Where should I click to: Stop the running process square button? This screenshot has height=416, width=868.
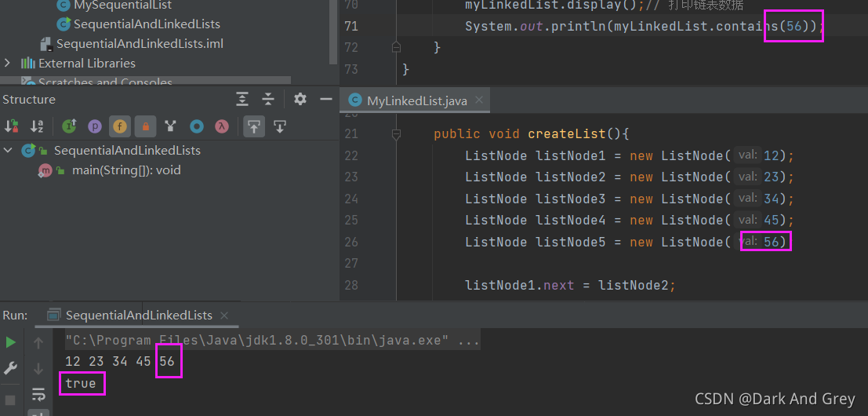tap(10, 400)
